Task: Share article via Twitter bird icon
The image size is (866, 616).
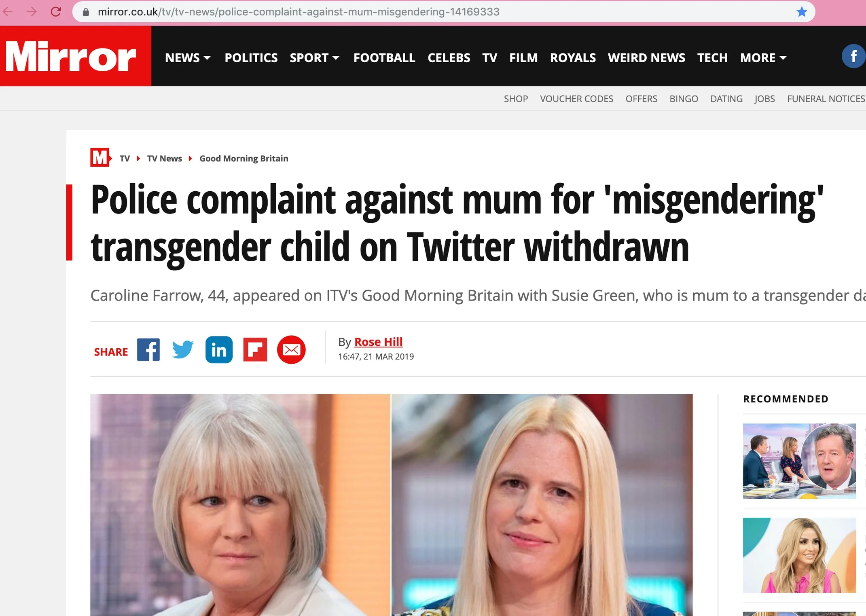Action: coord(182,349)
